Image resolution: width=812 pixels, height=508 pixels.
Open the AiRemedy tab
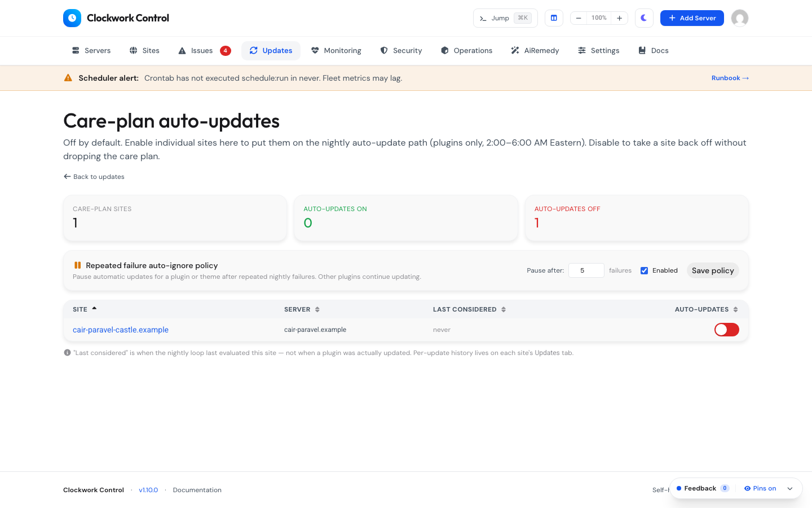click(x=535, y=51)
